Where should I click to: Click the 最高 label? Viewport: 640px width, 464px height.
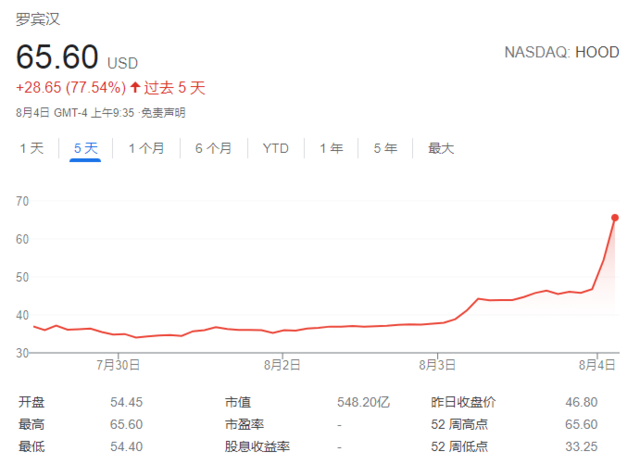31,424
